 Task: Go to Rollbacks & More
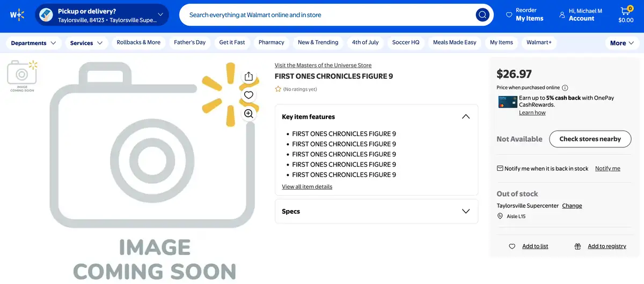138,42
